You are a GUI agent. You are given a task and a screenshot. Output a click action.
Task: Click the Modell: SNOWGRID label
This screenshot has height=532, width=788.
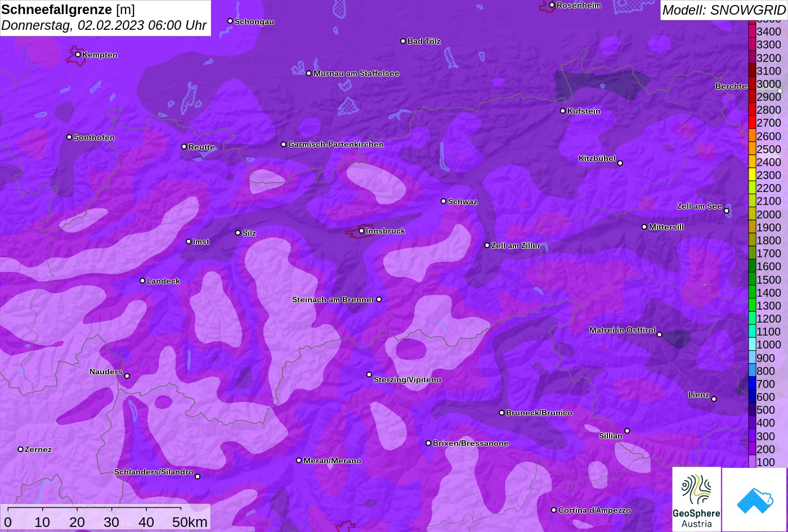724,10
